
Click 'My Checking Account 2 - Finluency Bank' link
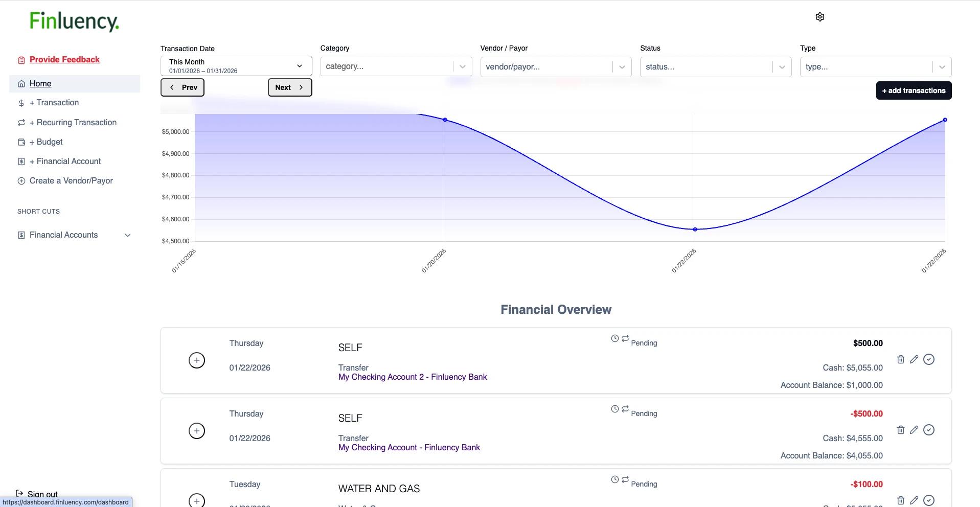coord(412,377)
